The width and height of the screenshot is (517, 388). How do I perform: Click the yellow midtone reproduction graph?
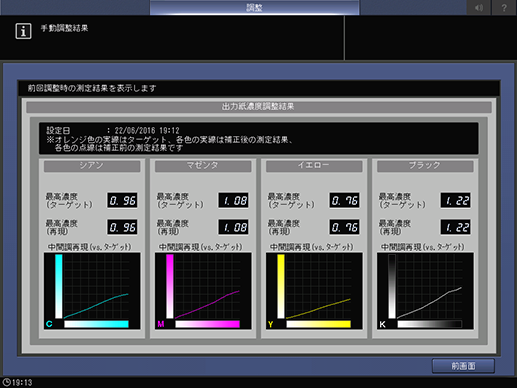(x=314, y=291)
